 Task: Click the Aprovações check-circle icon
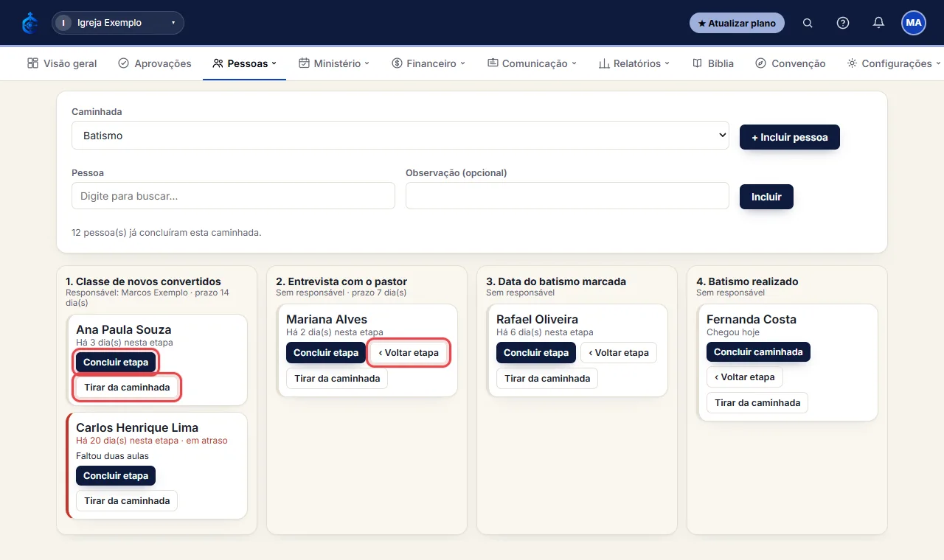(124, 63)
